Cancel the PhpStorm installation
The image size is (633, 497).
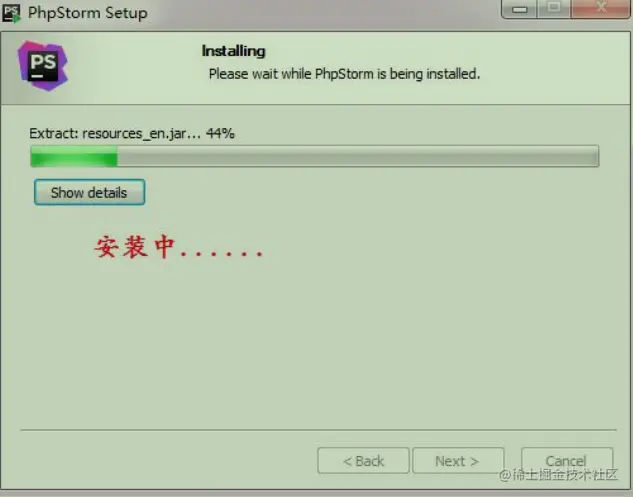(x=567, y=461)
